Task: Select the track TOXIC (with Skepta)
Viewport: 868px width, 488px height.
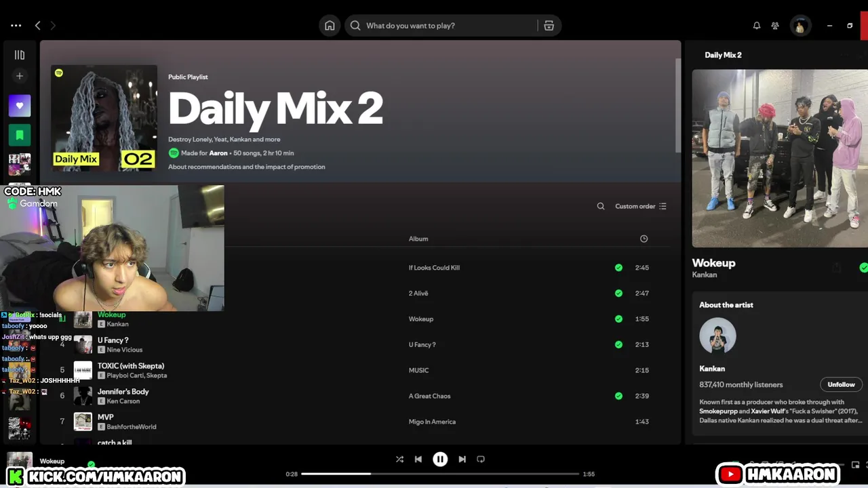Action: click(x=131, y=366)
